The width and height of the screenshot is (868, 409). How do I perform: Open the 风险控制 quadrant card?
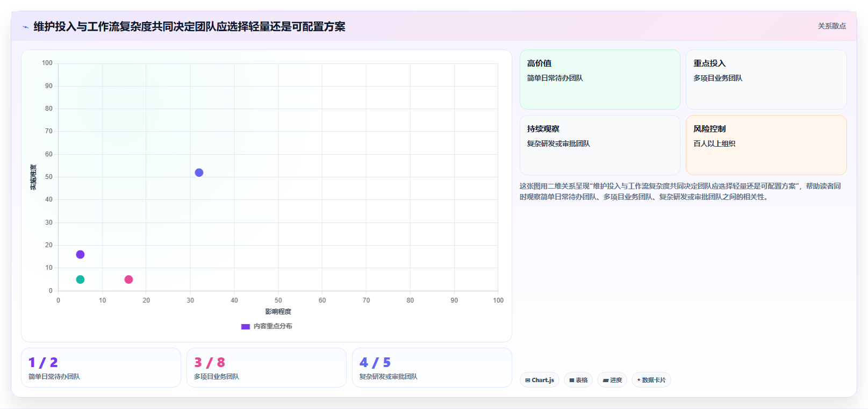click(766, 145)
